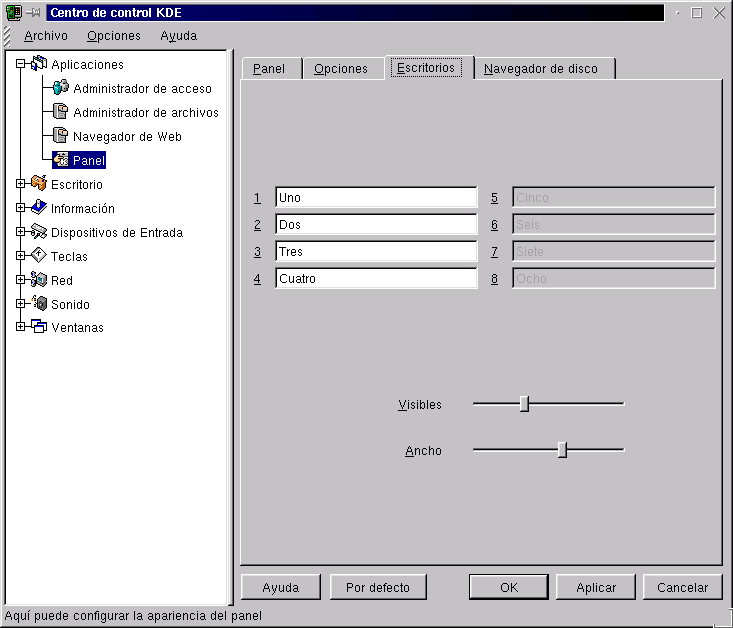Click the Sonido speaker icon
733x628 pixels.
pyautogui.click(x=39, y=304)
